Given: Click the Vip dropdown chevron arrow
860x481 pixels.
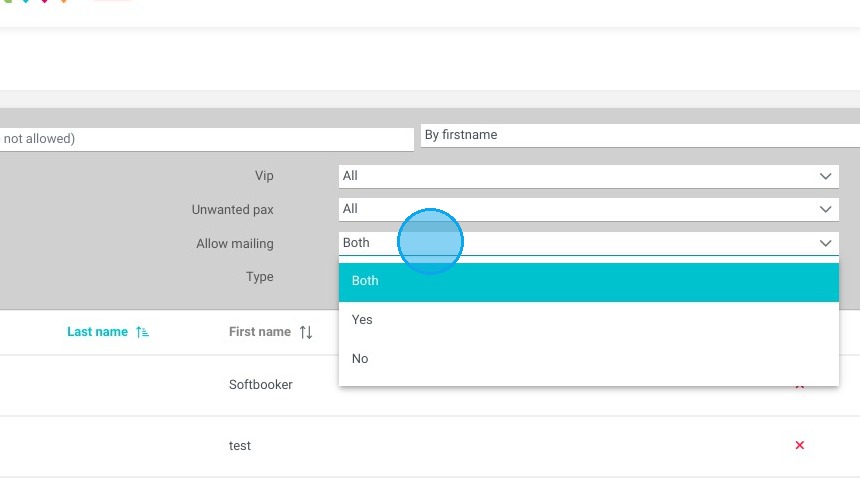Looking at the screenshot, I should click(x=825, y=177).
